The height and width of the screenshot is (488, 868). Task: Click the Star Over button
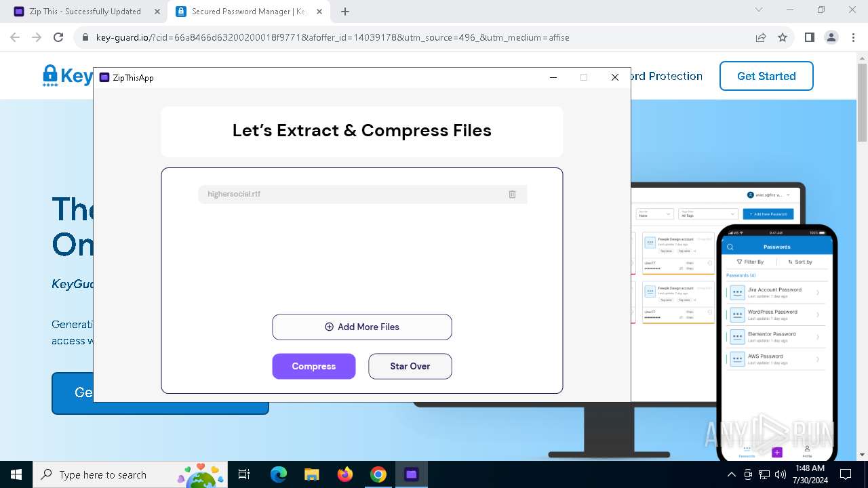point(410,366)
